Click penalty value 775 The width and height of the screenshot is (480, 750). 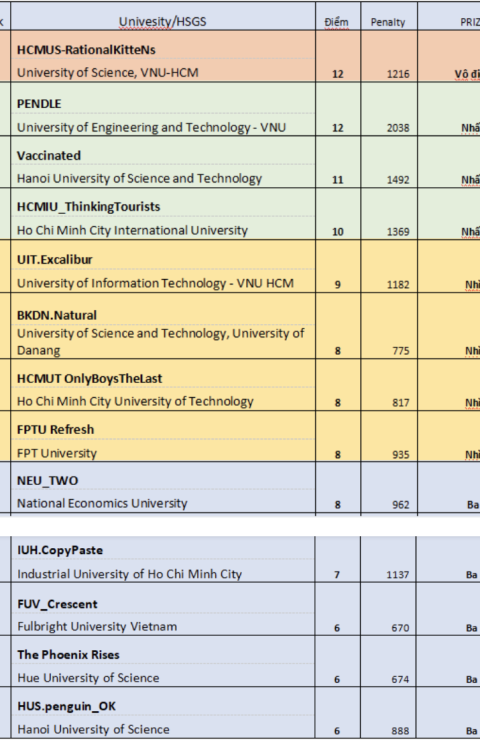(401, 351)
